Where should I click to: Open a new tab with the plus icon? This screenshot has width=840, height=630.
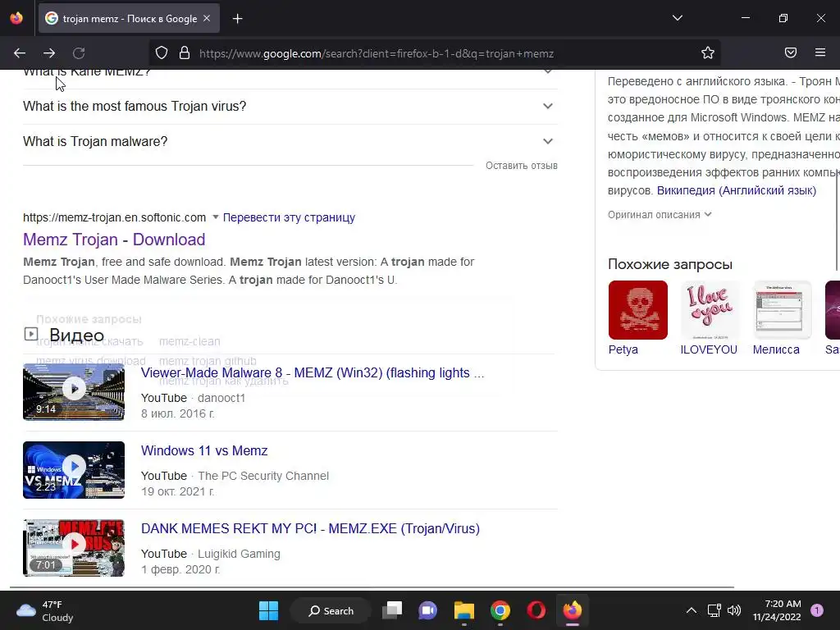(x=237, y=19)
